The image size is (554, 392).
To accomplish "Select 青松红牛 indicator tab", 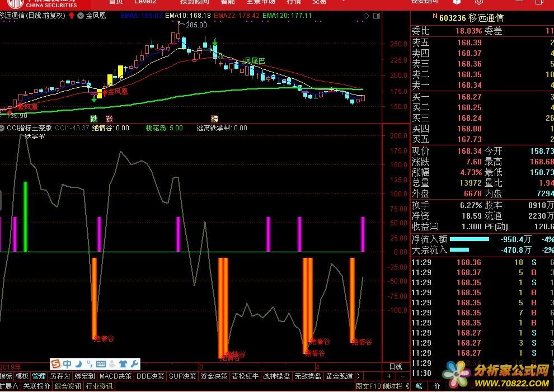I will (x=245, y=376).
